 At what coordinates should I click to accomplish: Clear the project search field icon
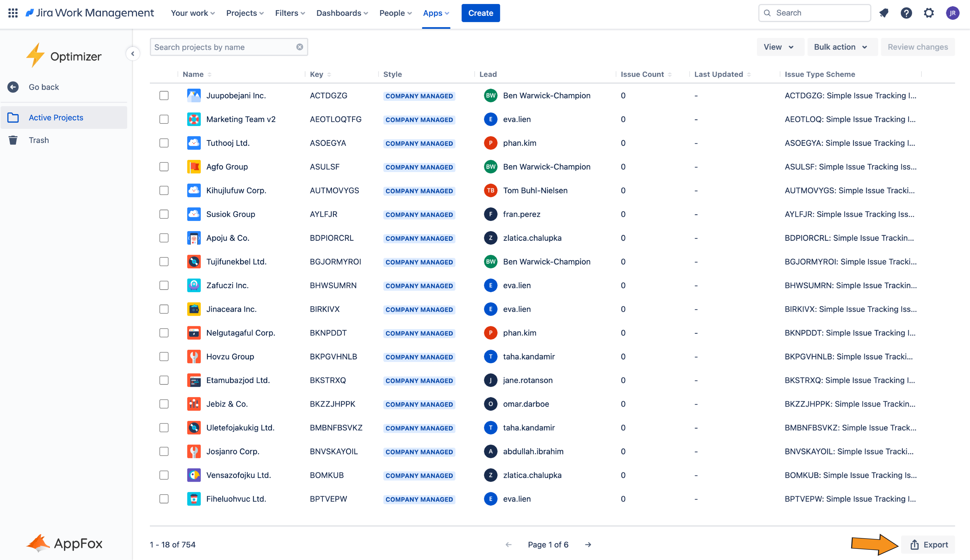tap(300, 47)
